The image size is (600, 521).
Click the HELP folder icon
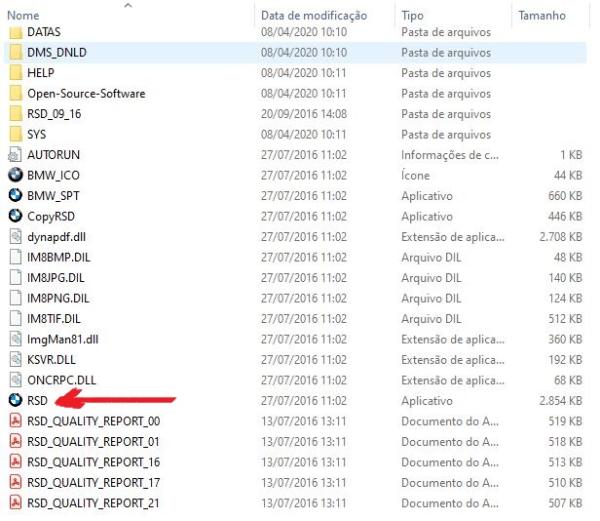point(15,73)
